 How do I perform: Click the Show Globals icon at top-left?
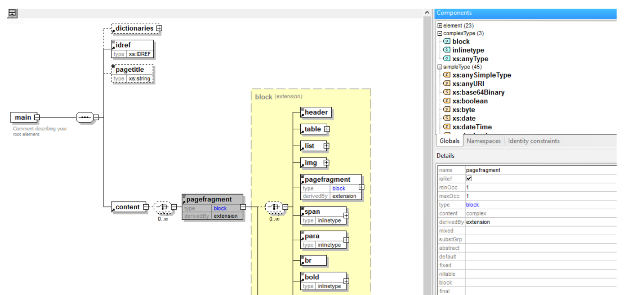point(12,14)
